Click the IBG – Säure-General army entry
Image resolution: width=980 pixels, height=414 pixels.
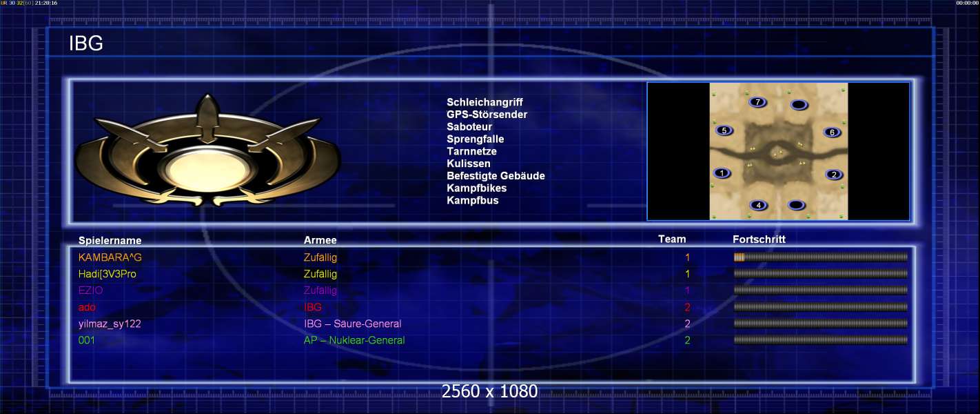click(x=353, y=324)
